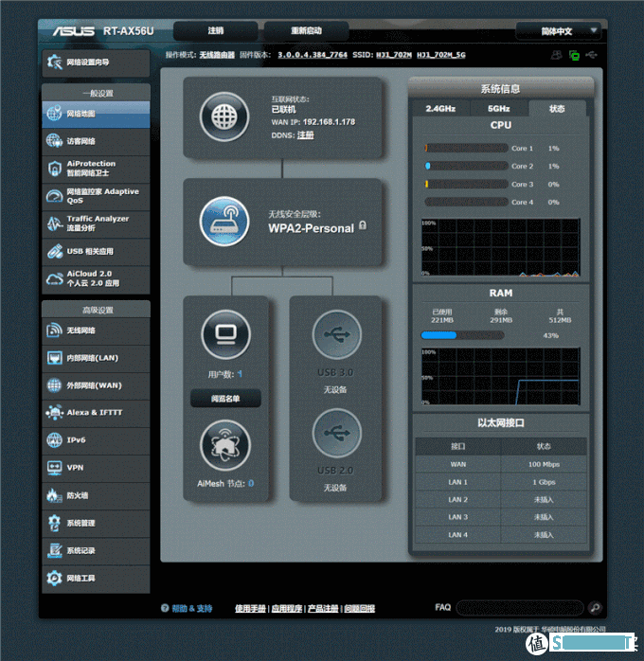Viewport: 644px width, 661px height.
Task: Open 访客网络 guest network icon
Action: coord(54,141)
